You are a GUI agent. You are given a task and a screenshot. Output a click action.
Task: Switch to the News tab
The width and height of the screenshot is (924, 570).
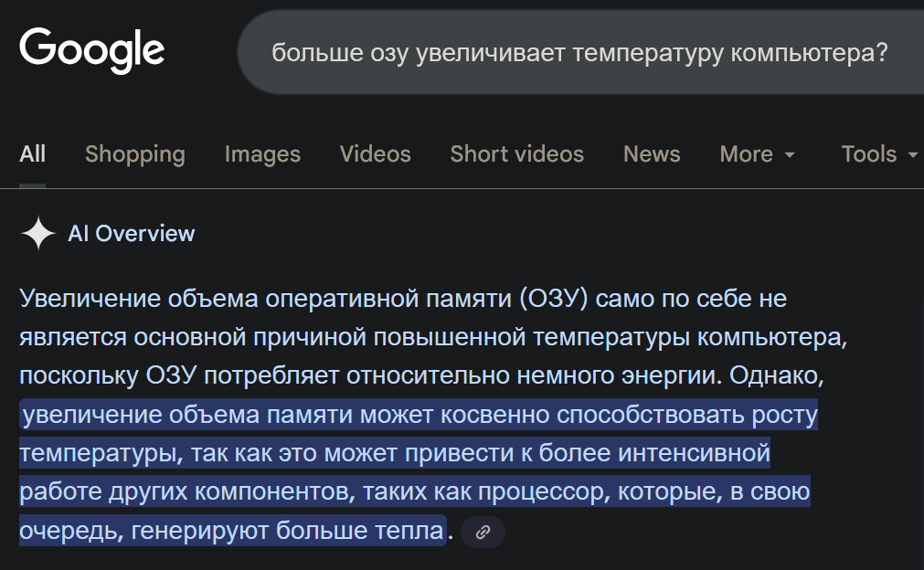pos(652,154)
